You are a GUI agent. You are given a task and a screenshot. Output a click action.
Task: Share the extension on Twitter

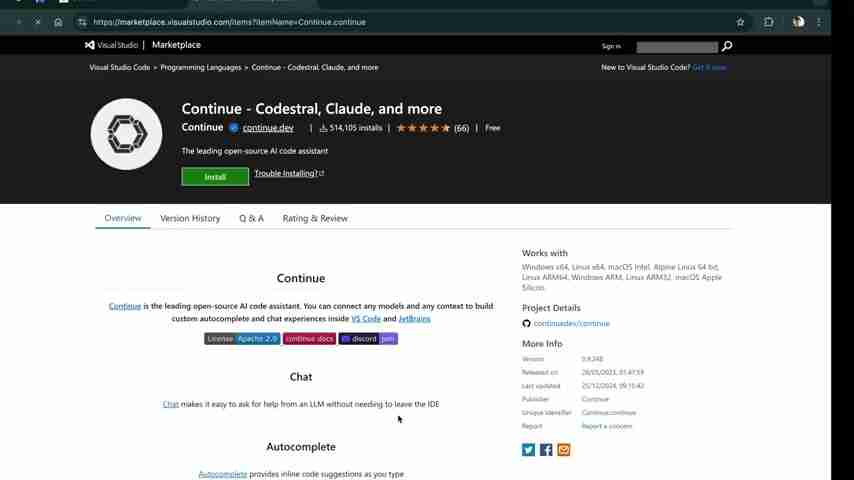[528, 449]
